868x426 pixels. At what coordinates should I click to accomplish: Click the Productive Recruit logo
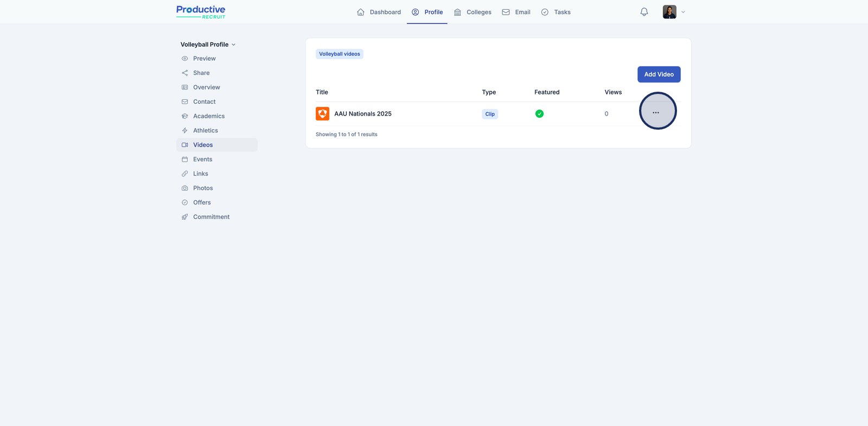(201, 12)
